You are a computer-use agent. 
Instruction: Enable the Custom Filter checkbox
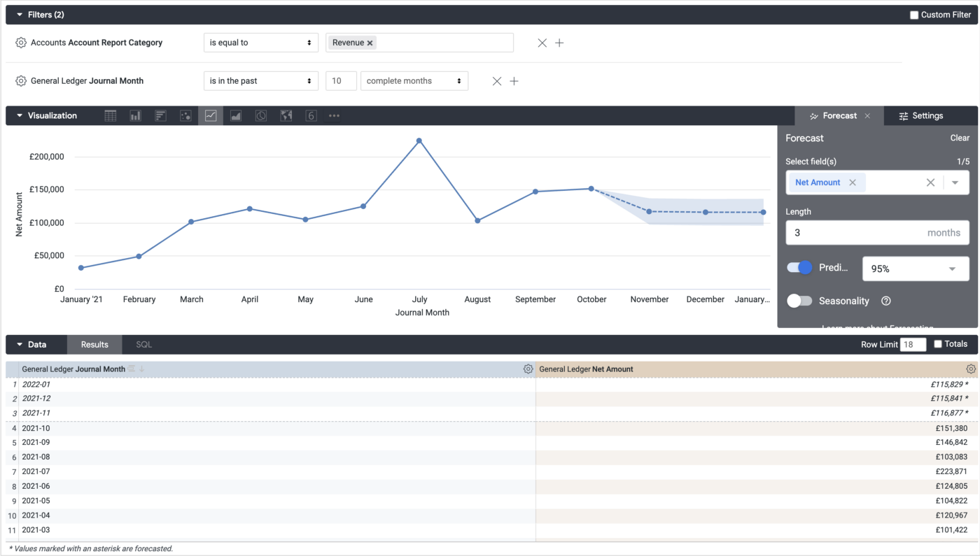914,14
